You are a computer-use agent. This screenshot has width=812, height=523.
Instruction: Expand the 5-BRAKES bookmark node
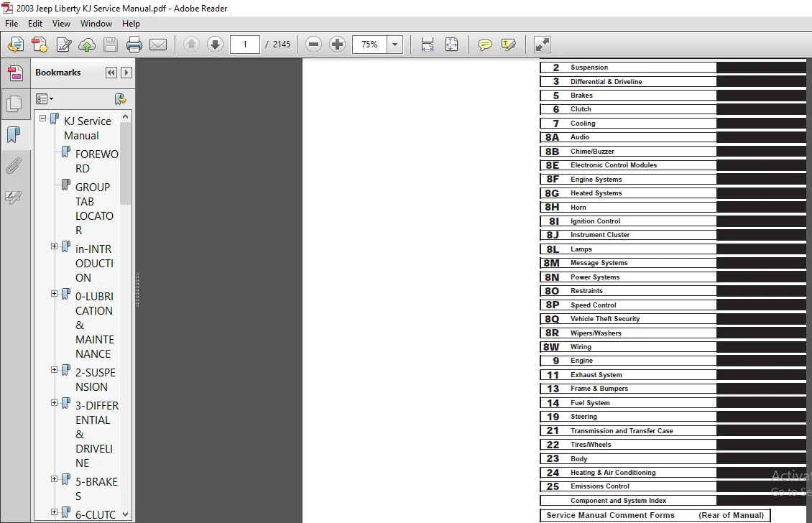pos(55,479)
